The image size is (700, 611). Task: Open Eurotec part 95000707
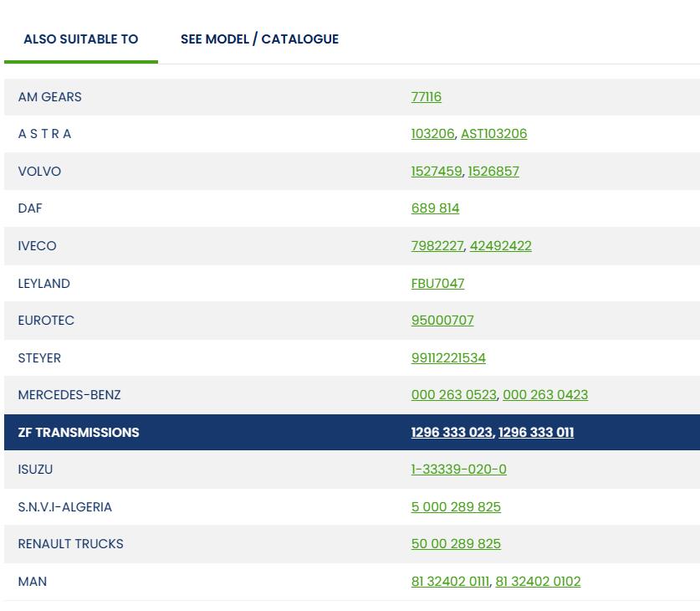coord(442,321)
